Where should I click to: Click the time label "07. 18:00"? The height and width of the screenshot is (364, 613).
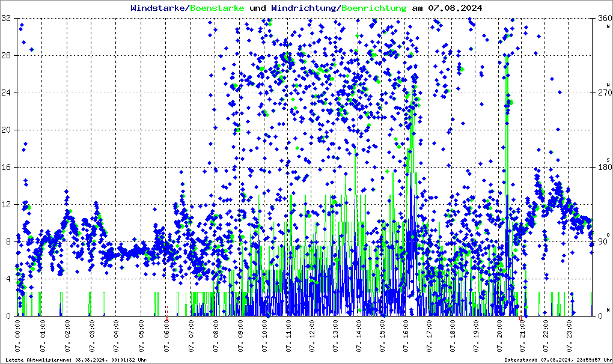(x=453, y=336)
